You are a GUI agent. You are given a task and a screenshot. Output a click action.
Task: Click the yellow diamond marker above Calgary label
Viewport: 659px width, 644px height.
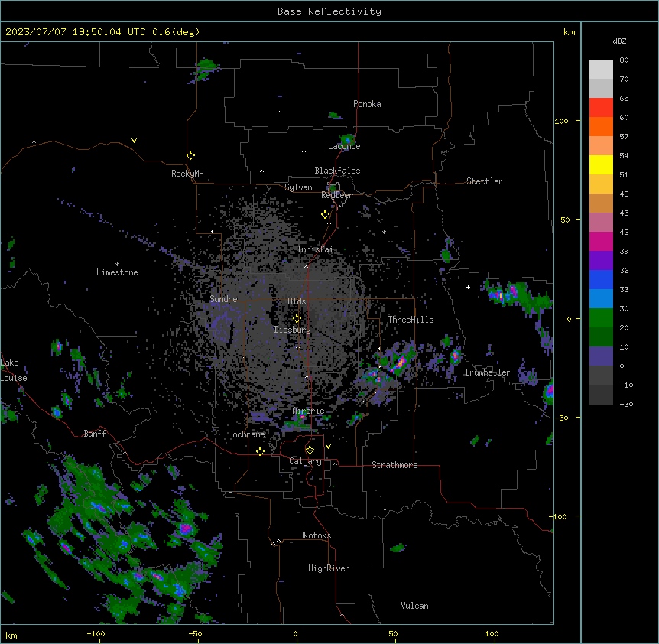[310, 450]
